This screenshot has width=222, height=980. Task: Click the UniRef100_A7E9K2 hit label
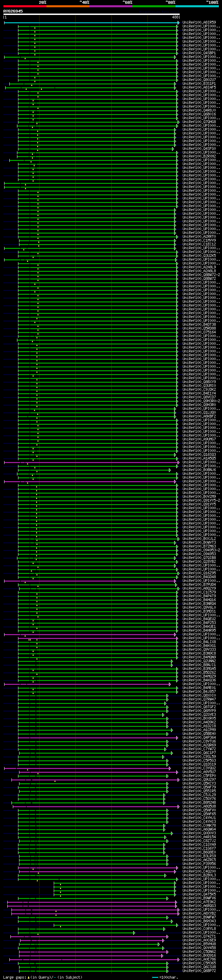click(x=199, y=902)
